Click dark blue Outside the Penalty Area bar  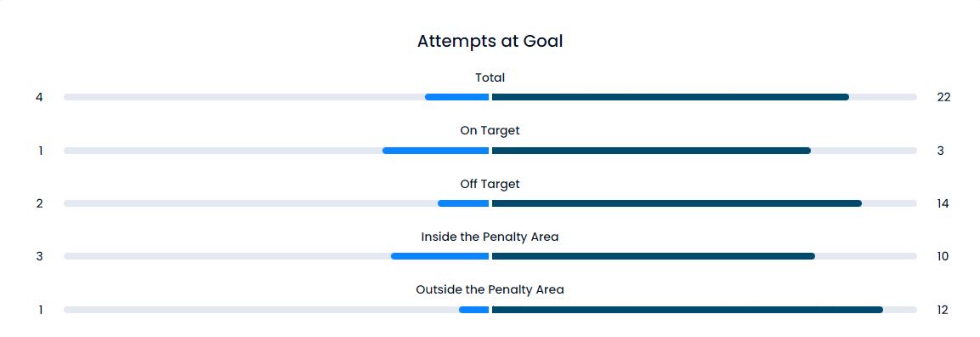(688, 310)
